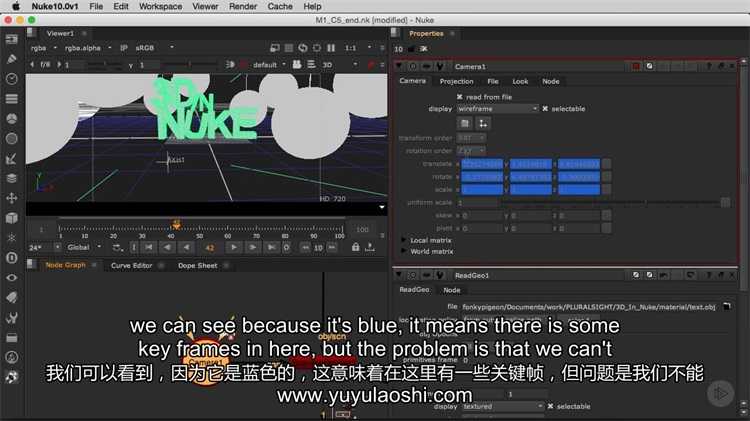750x421 pixels.
Task: Open the default camera dropdown
Action: tap(269, 64)
